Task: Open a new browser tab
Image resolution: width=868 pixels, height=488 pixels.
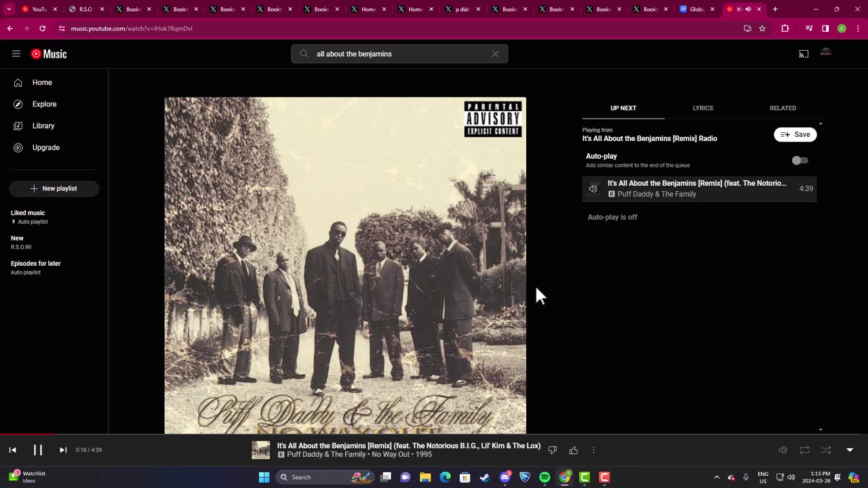Action: pos(775,9)
